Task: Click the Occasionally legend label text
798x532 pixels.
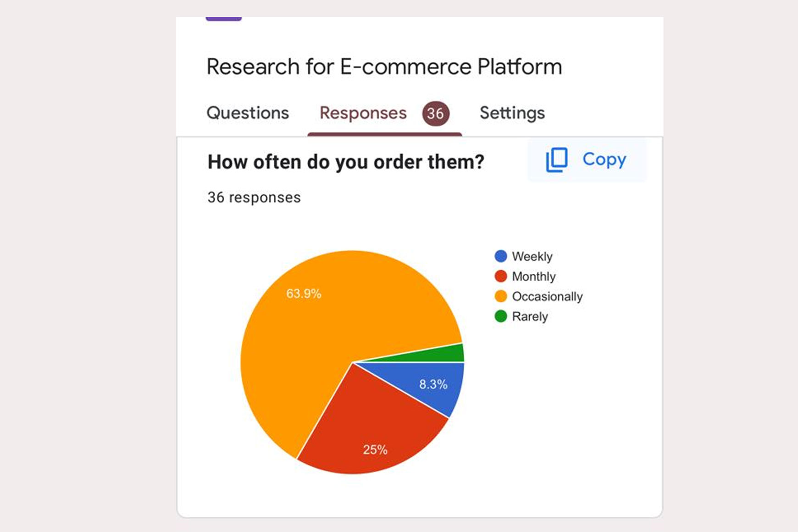Action: [x=547, y=296]
